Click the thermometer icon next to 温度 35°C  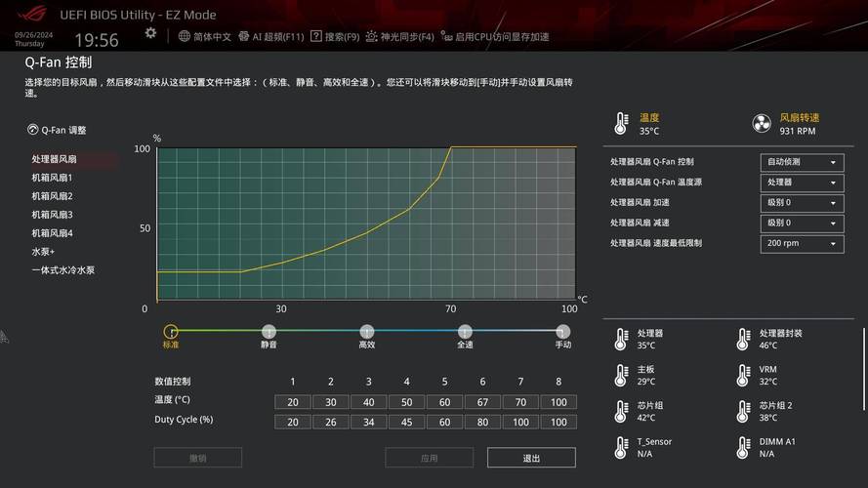pos(622,123)
